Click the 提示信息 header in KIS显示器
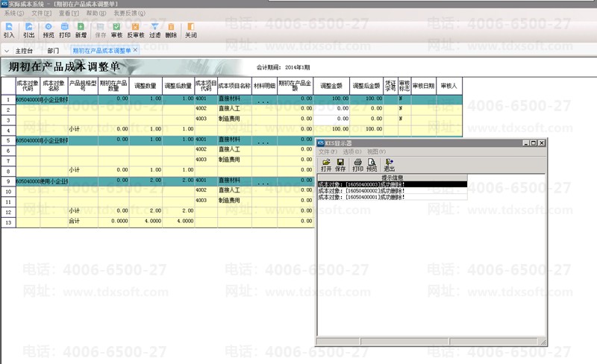Screen dimensions: 597x364 click(x=393, y=178)
